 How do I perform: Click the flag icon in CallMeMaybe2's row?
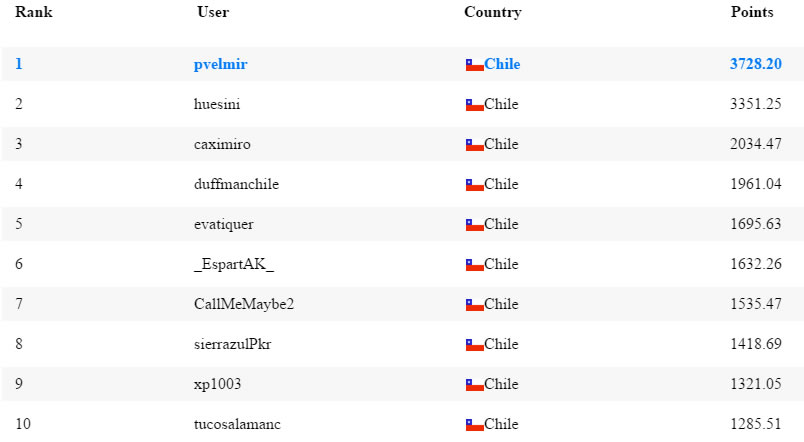(x=474, y=305)
